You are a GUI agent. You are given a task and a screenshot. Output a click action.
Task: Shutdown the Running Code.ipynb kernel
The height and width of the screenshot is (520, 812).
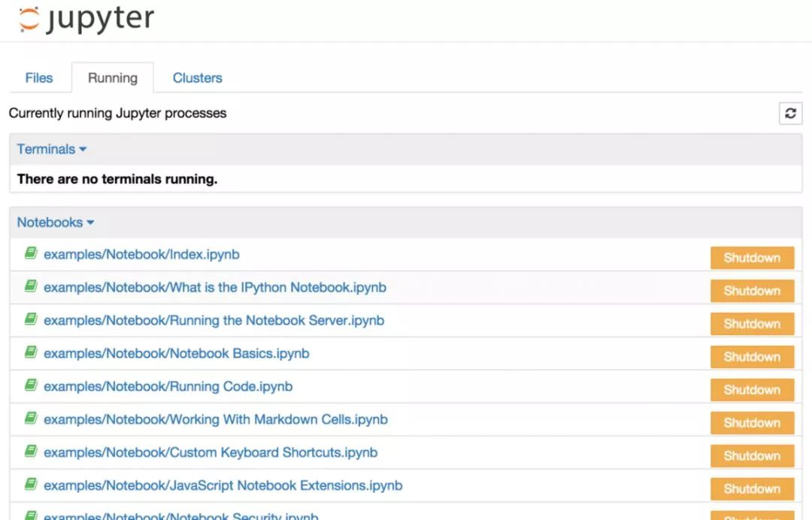[752, 390]
